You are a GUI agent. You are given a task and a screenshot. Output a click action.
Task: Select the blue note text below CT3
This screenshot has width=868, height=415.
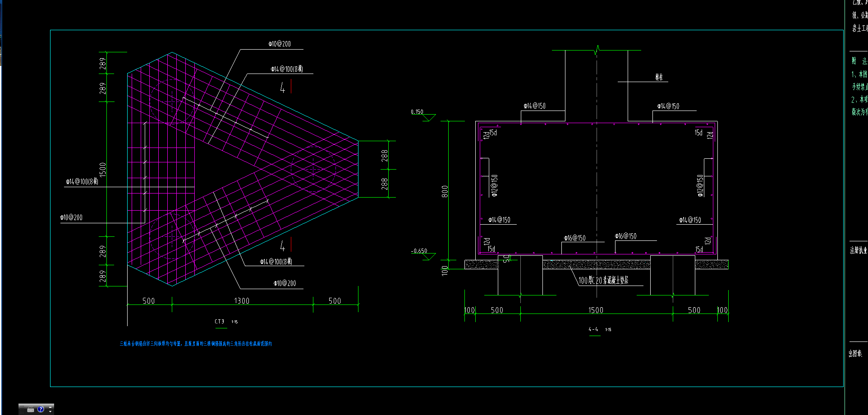(196, 344)
